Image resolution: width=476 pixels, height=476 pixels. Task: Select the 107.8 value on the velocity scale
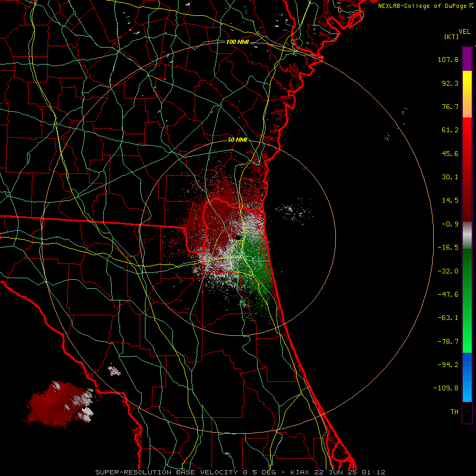pos(448,59)
